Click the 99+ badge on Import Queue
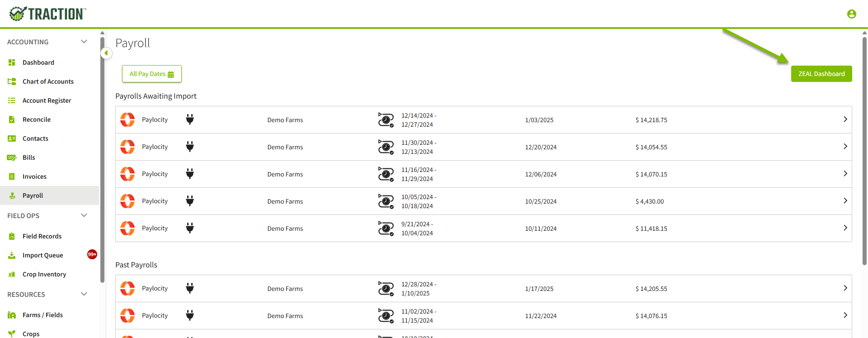Screen dimensions: 868x338 coord(92,254)
